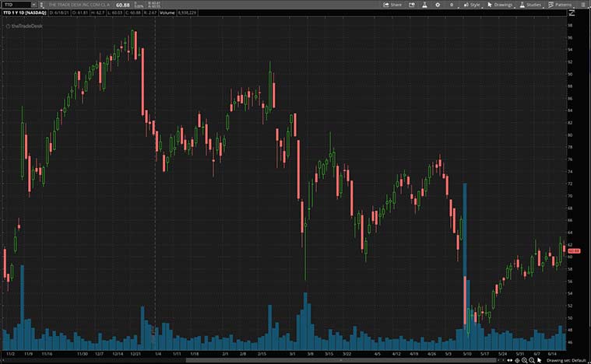Select the pointer cursor tool at bottom
Screen dimensions: 591x364
(x=539, y=360)
